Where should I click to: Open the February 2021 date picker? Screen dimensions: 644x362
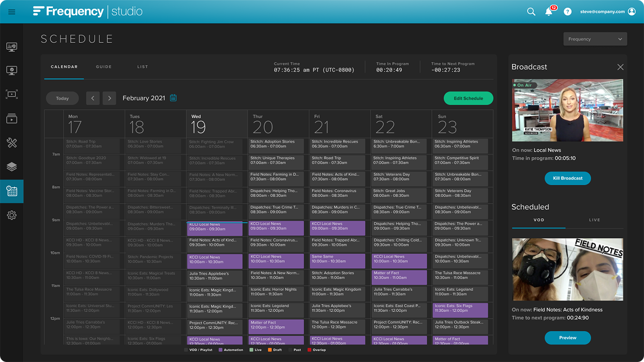pos(173,98)
